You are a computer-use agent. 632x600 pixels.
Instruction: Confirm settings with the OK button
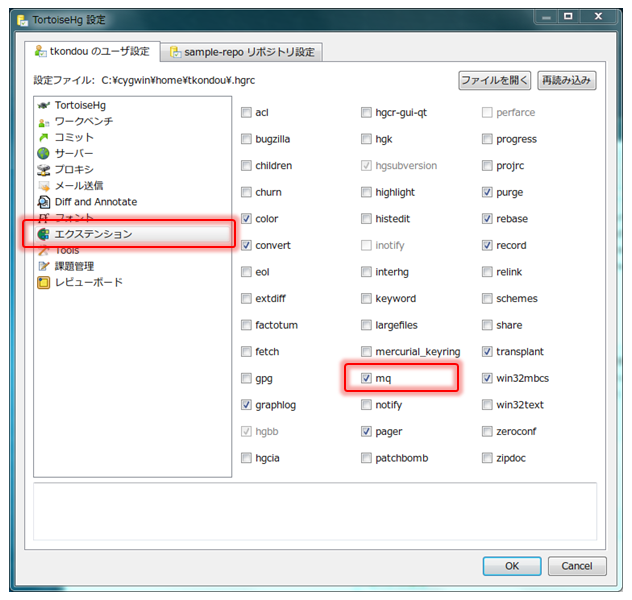click(x=512, y=566)
